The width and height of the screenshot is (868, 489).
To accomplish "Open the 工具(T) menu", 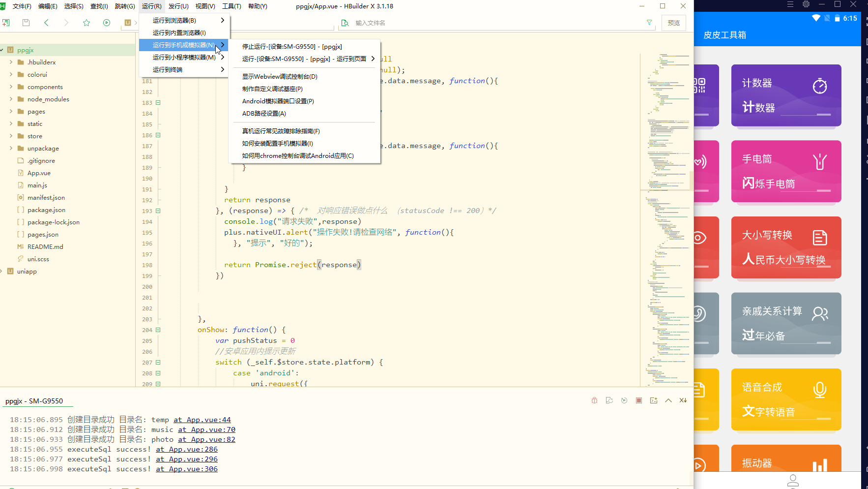I will tap(231, 6).
